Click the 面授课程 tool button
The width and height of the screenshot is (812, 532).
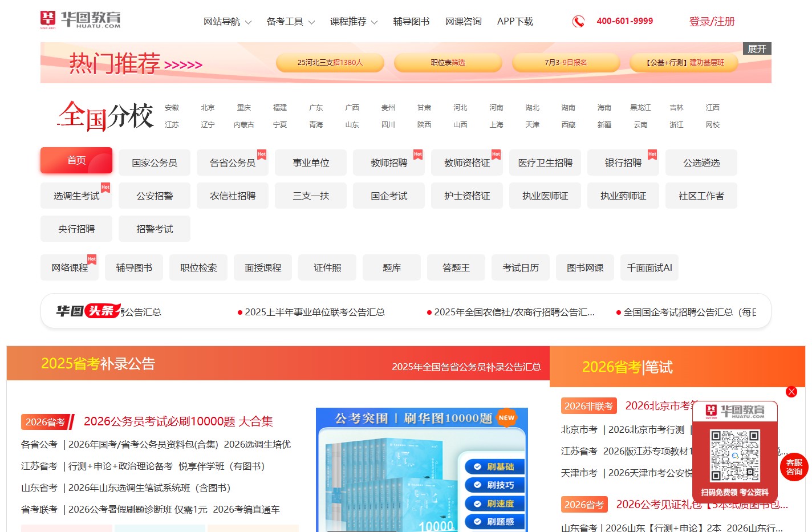263,268
